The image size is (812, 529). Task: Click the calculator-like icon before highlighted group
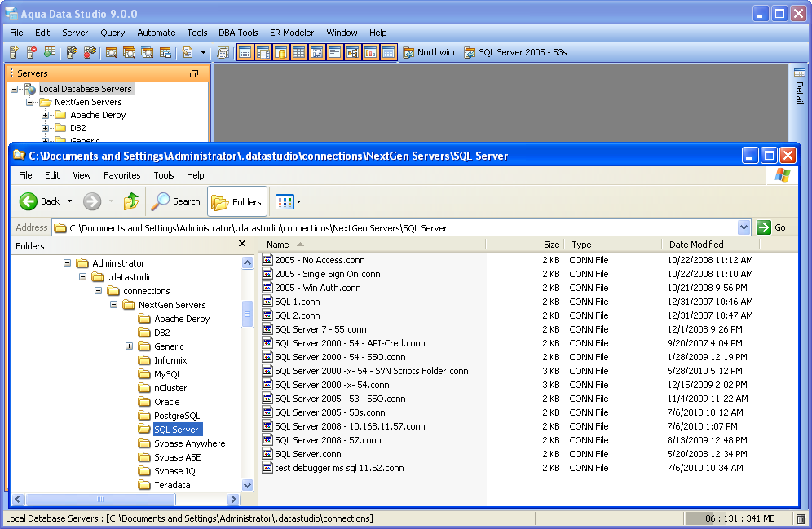223,52
